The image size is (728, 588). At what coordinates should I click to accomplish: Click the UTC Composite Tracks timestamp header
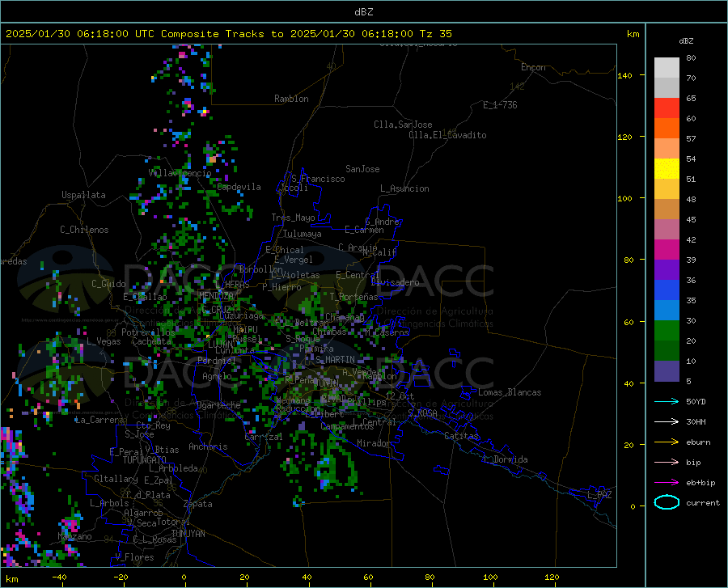coord(229,34)
